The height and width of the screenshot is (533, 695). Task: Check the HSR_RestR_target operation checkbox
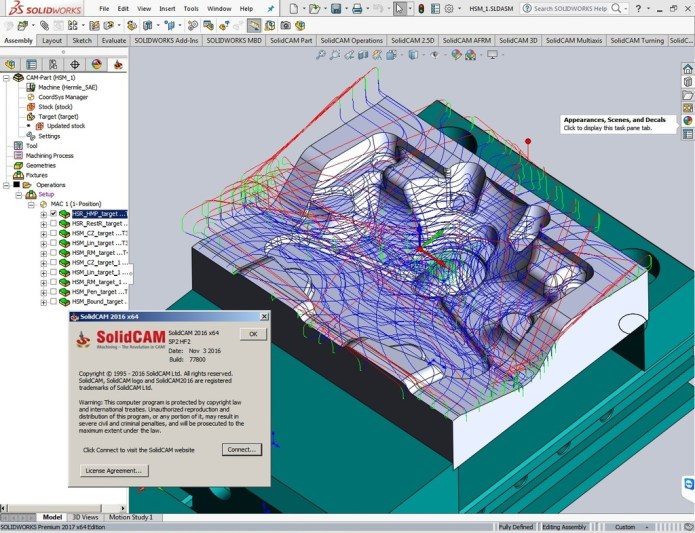[x=53, y=224]
